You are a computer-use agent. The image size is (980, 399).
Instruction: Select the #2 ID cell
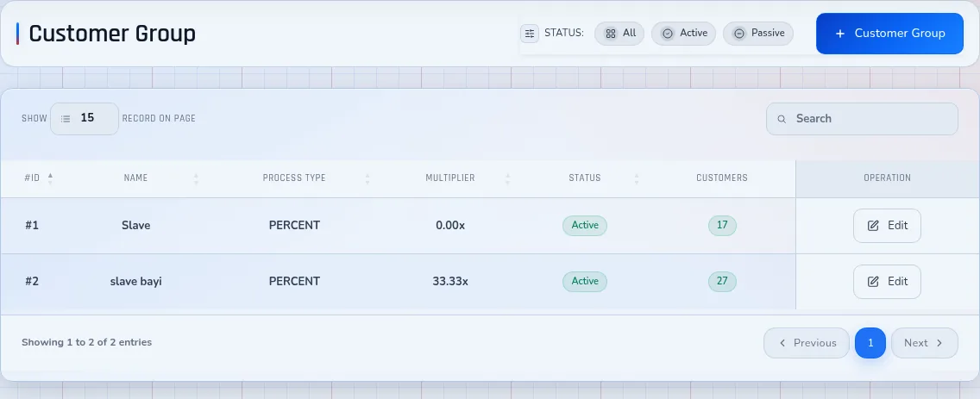(32, 282)
